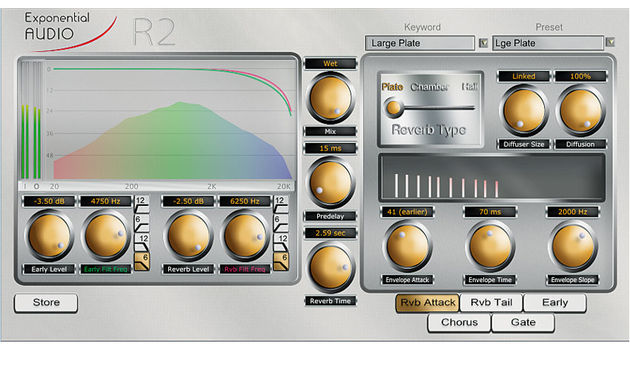Click the Early Level knob
This screenshot has width=630, height=374.
pyautogui.click(x=49, y=237)
